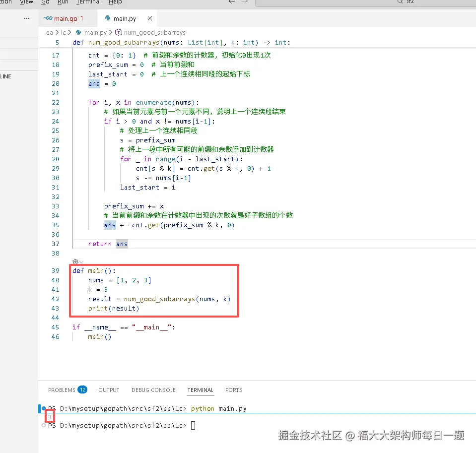Click line number 37 in the gutter
This screenshot has height=453, width=476.
56,244
